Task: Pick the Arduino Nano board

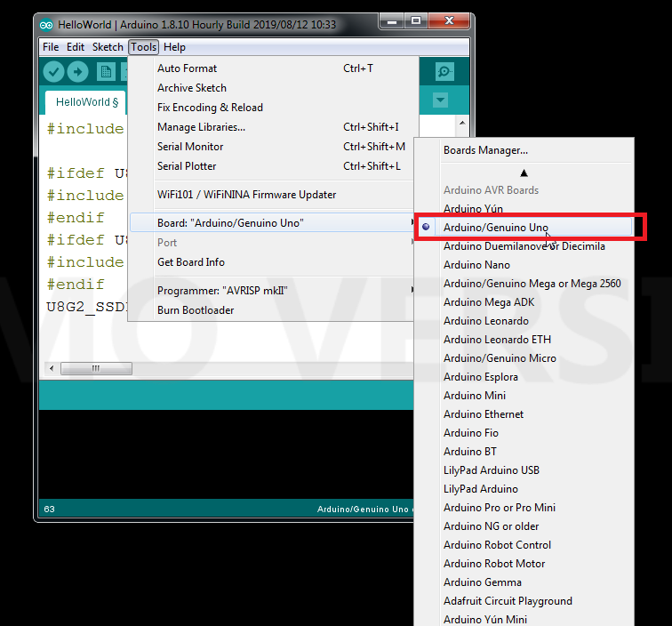Action: coord(524,265)
